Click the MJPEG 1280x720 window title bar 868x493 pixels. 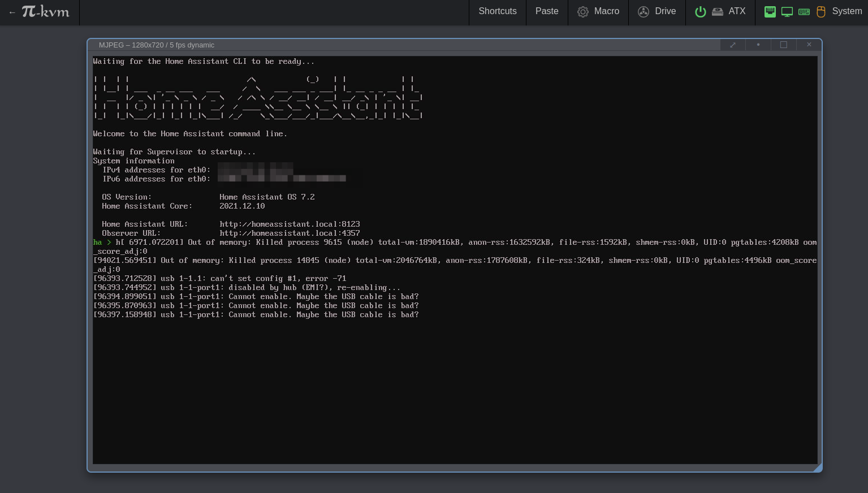[x=404, y=45]
